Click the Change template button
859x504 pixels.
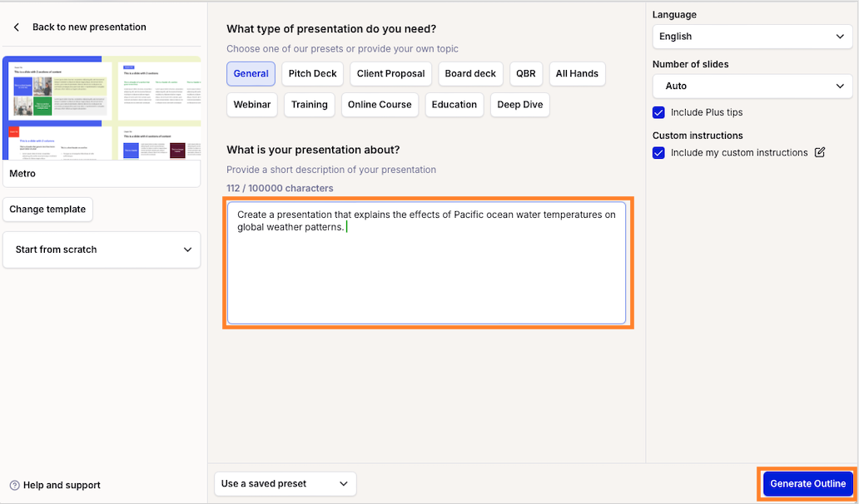tap(47, 210)
